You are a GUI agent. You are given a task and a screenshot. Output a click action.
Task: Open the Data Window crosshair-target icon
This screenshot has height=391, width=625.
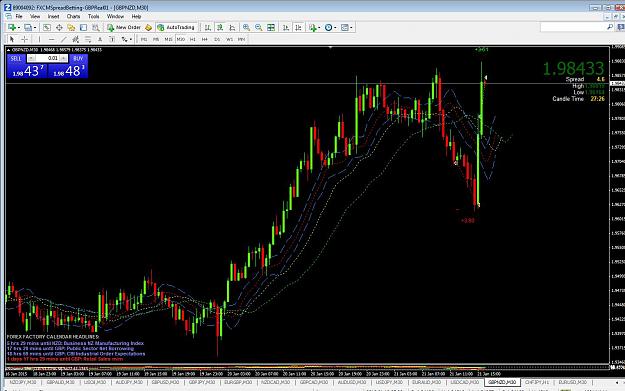tap(59, 28)
